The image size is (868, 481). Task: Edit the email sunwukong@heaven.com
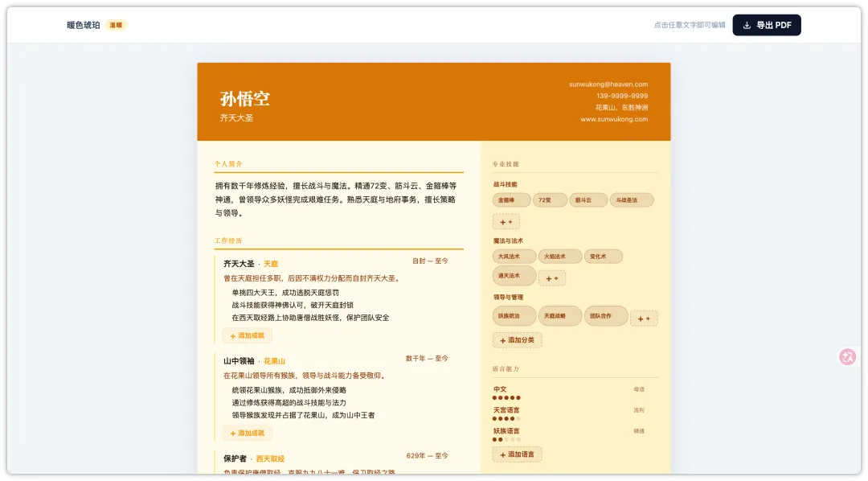[x=608, y=84]
